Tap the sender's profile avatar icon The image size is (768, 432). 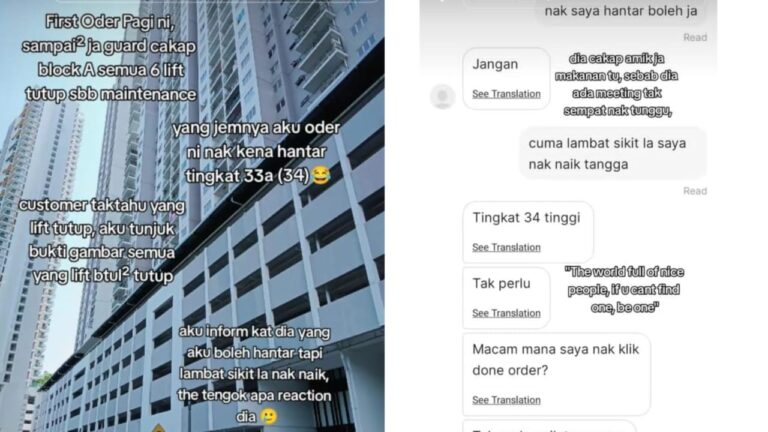(x=442, y=96)
